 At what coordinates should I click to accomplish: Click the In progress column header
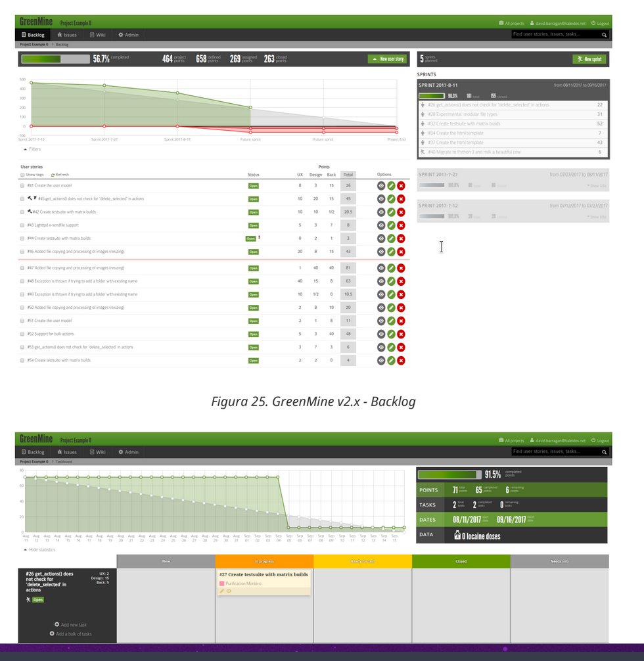tap(264, 561)
